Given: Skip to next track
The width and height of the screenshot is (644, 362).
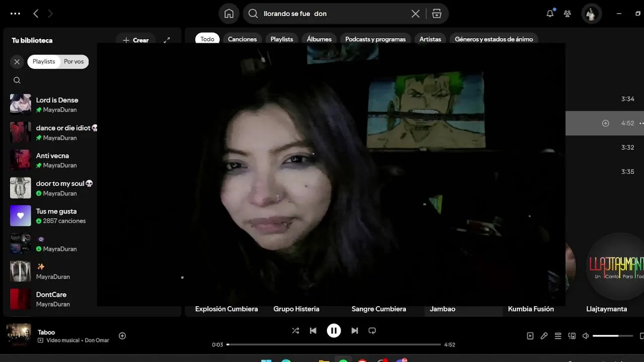Looking at the screenshot, I should click(355, 331).
